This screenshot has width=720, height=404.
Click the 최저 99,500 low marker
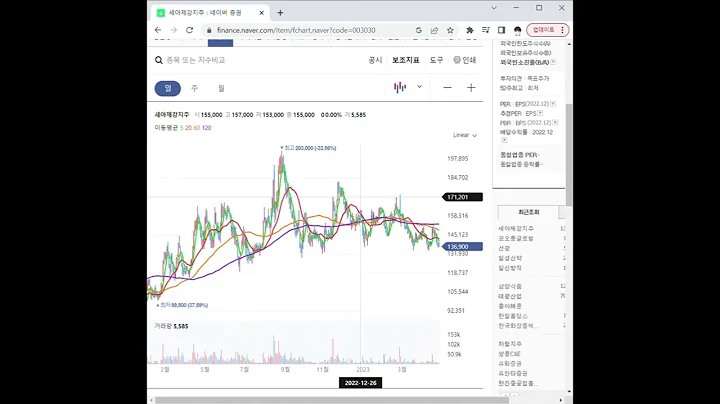point(182,305)
